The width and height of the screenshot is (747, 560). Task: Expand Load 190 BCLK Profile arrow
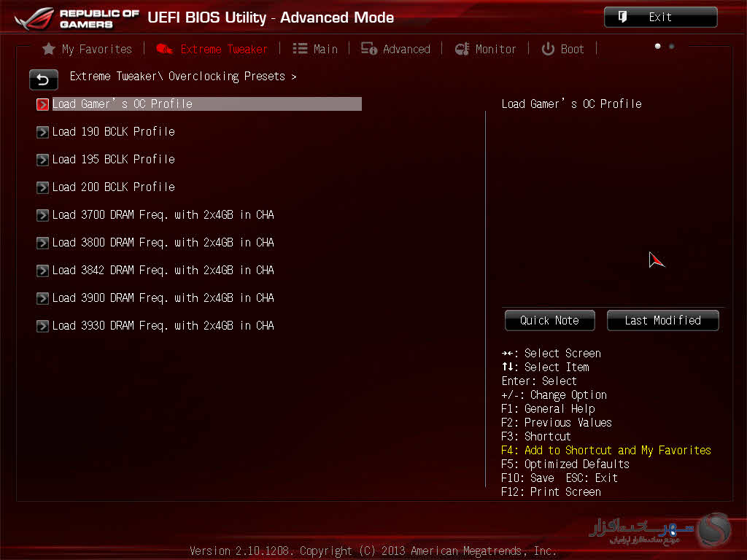coord(42,132)
